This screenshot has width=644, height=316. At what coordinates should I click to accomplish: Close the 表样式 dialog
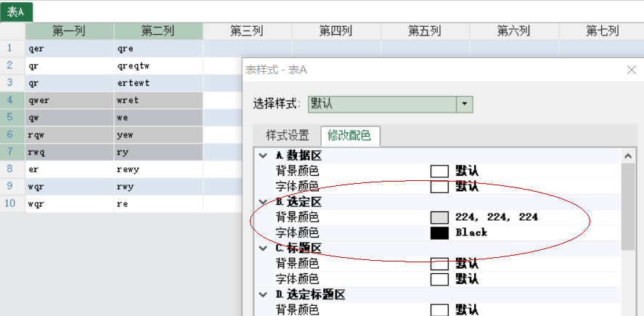click(632, 70)
